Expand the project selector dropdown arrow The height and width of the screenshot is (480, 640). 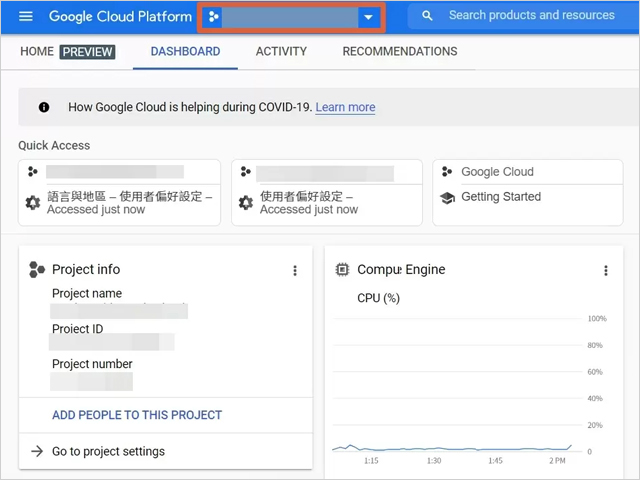369,17
